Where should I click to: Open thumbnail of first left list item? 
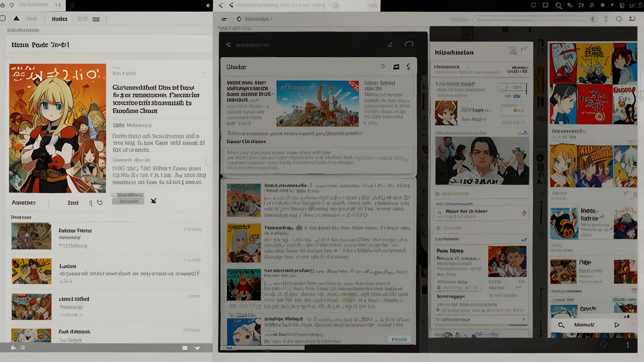[32, 236]
